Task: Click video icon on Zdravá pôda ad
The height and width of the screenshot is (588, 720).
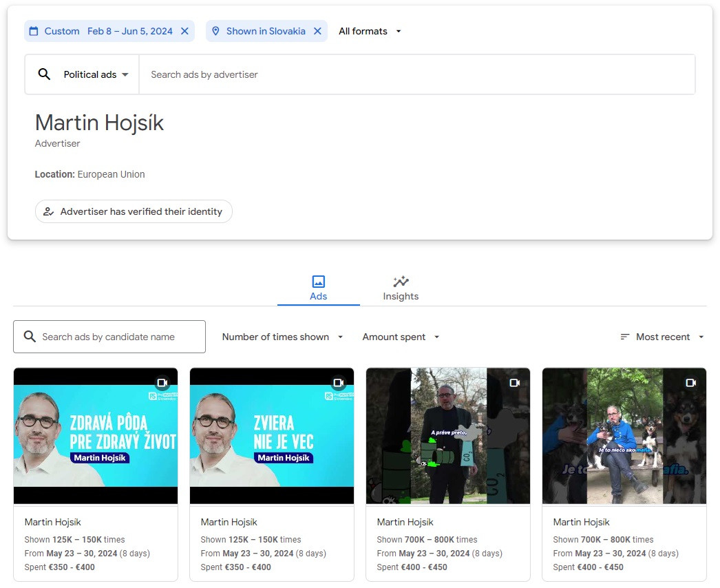Action: [x=162, y=383]
